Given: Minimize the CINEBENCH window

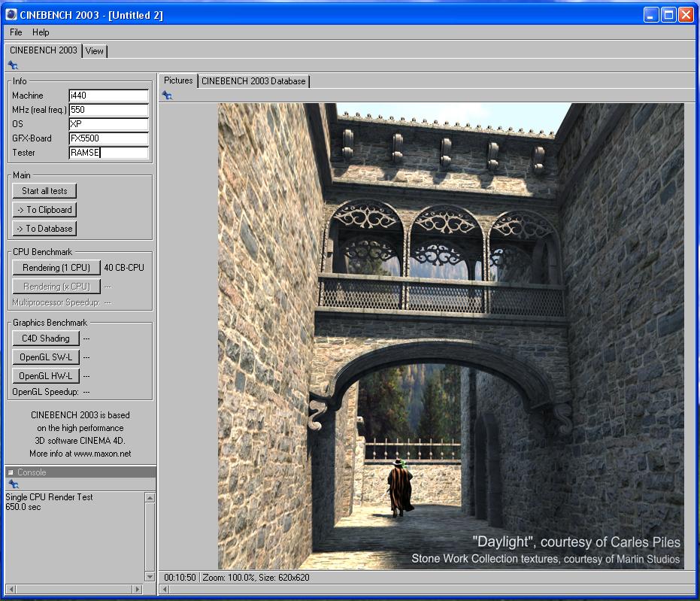Looking at the screenshot, I should tap(651, 15).
